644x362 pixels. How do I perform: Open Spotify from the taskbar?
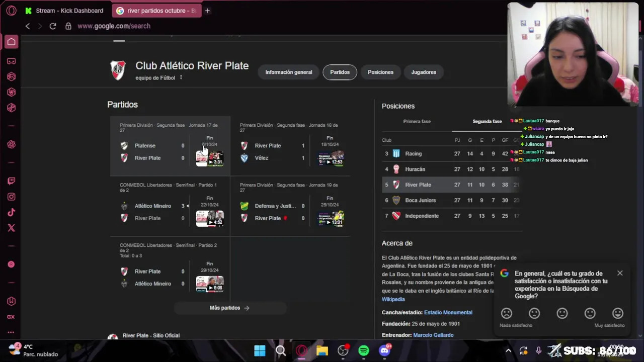point(364,350)
